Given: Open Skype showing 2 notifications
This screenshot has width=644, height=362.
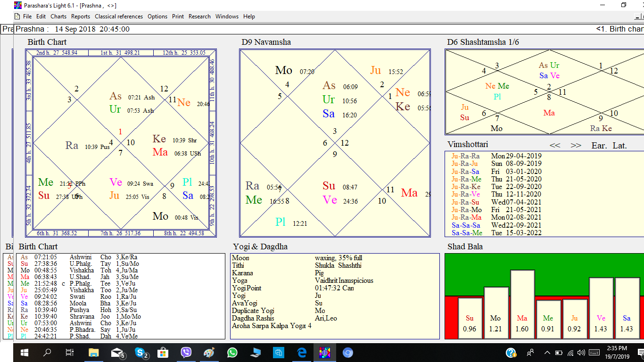Looking at the screenshot, I should pyautogui.click(x=140, y=352).
